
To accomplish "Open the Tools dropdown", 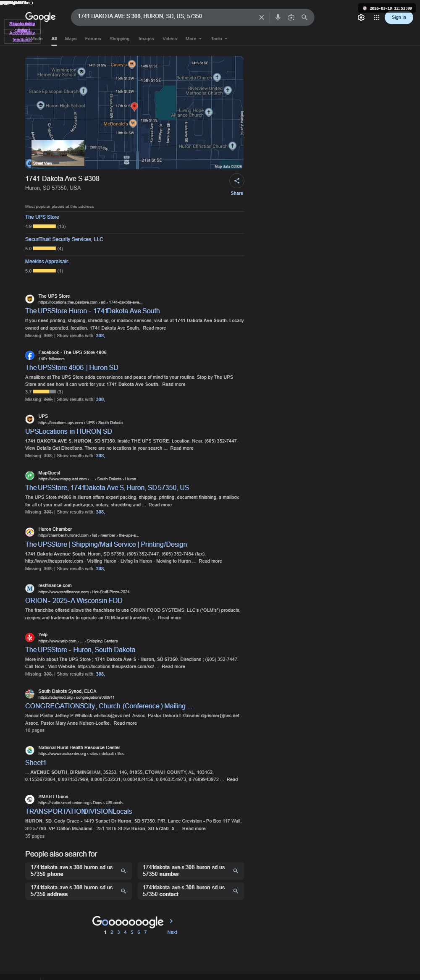I will [219, 39].
